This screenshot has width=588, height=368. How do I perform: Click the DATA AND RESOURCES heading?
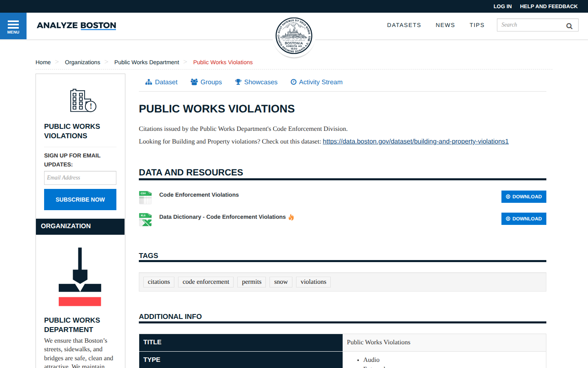click(x=191, y=173)
